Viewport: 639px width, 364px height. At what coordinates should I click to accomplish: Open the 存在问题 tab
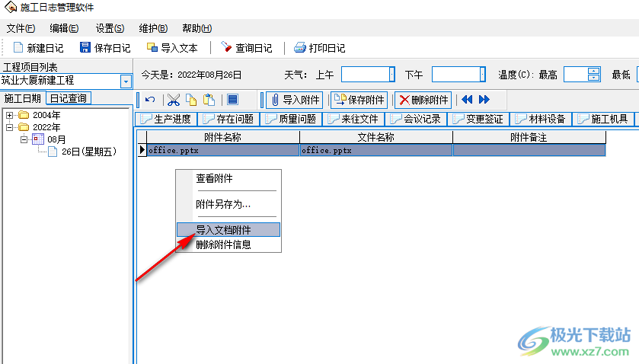click(x=228, y=119)
